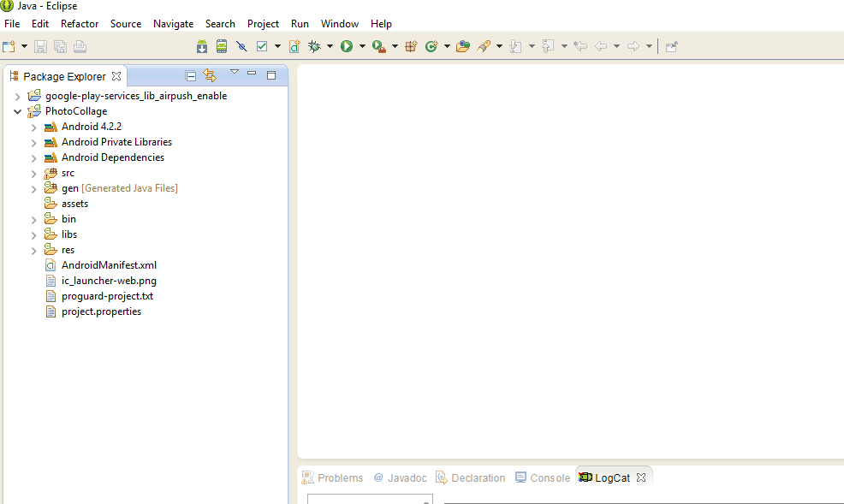Collapse the PhotoCollage project tree
The image size is (844, 504).
[17, 111]
